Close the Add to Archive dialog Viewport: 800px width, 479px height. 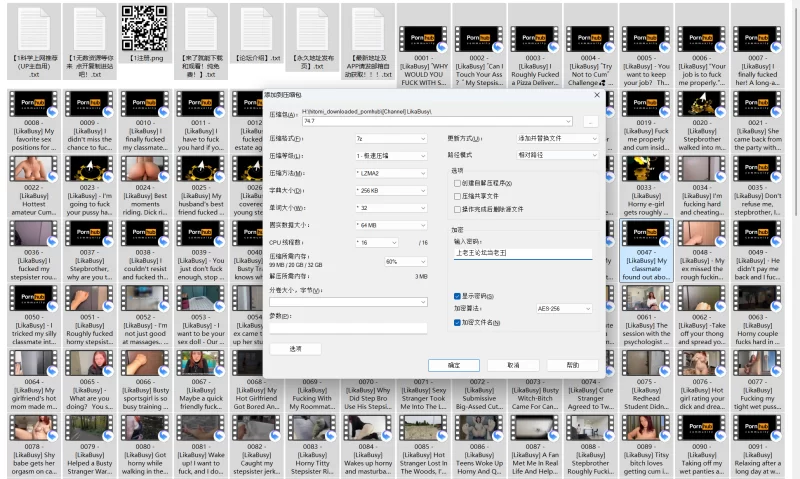click(597, 94)
